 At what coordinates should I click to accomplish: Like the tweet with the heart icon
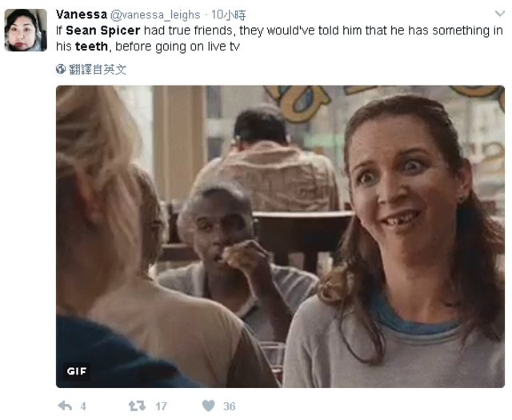click(208, 406)
